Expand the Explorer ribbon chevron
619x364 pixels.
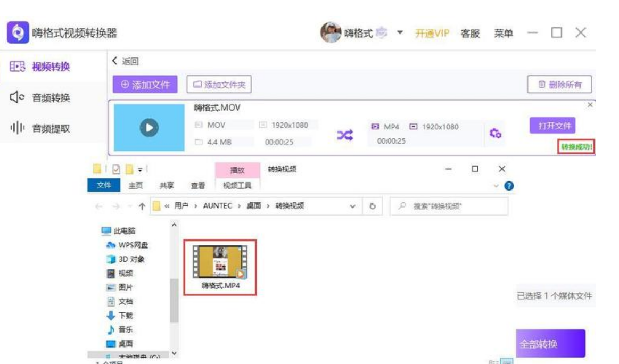pos(496,186)
